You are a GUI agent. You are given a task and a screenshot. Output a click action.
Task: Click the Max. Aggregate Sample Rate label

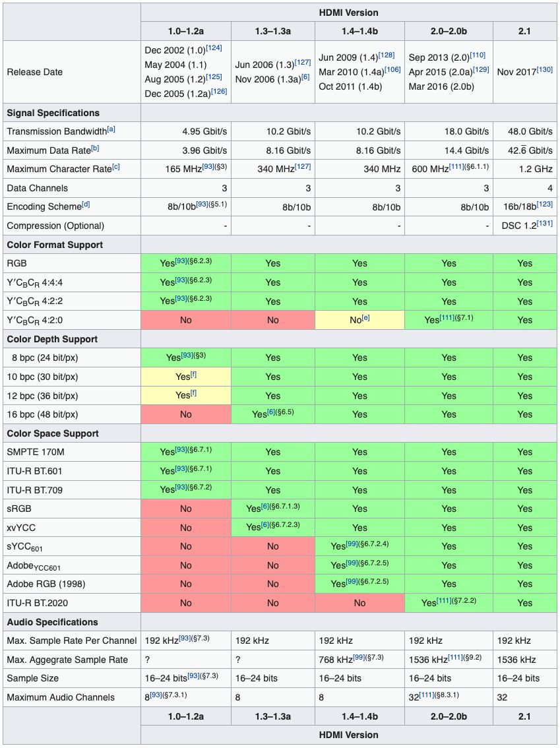[x=67, y=660]
